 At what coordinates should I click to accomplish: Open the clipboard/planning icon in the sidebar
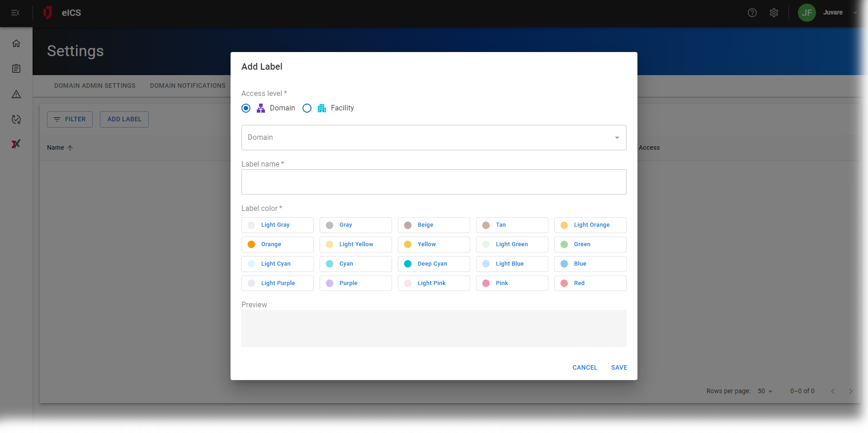point(16,68)
